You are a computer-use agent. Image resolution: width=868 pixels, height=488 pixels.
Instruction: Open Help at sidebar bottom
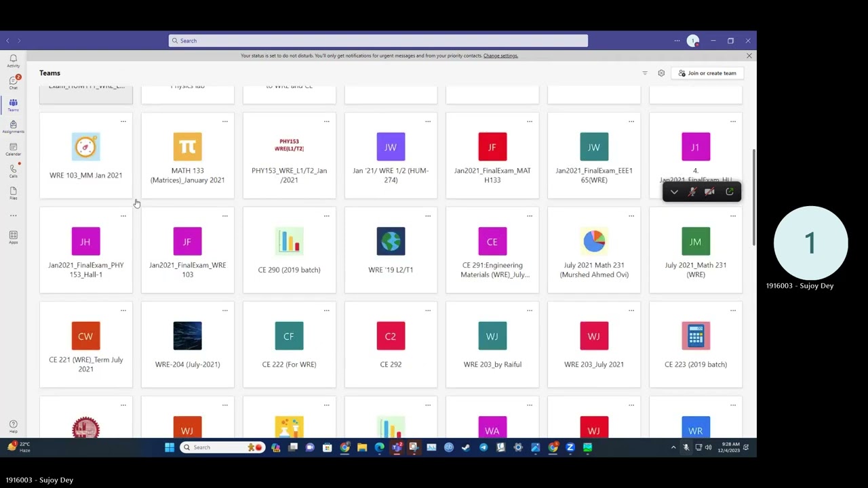[13, 426]
